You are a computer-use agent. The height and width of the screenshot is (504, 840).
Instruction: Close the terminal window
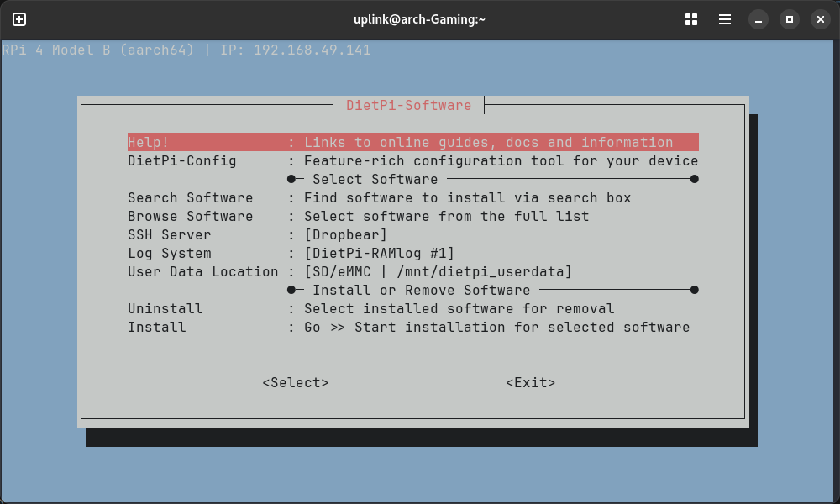(819, 19)
